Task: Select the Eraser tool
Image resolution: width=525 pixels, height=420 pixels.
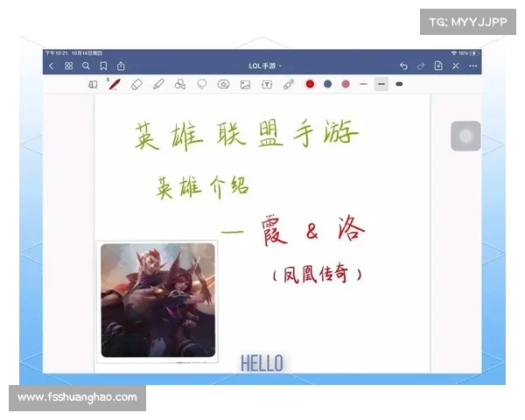Action: pos(136,84)
